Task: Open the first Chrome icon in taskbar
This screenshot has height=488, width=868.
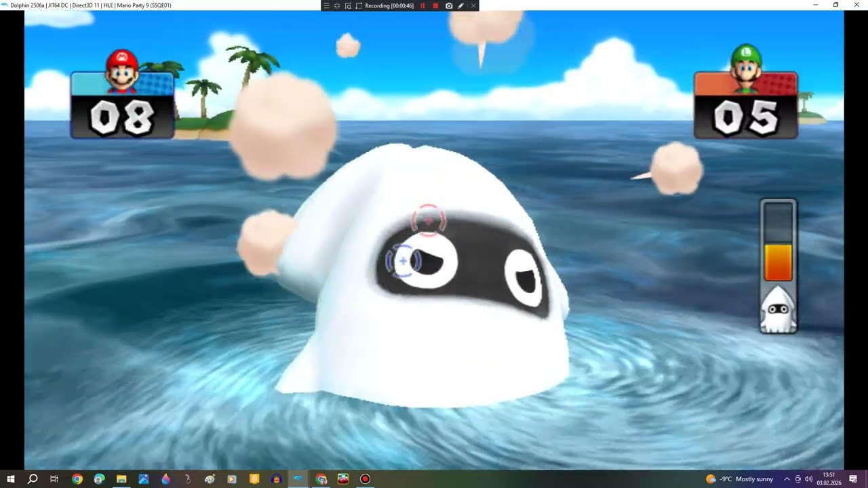Action: [x=77, y=479]
